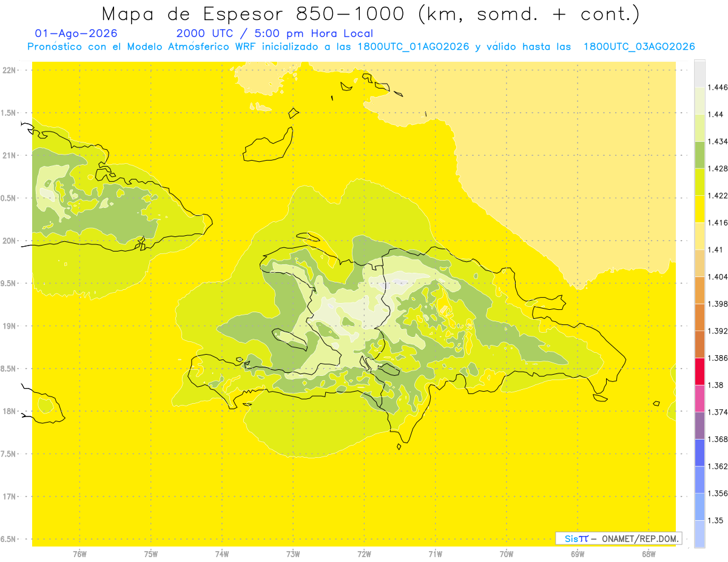Select the legend value '1.392'
The height and width of the screenshot is (562, 728).
(718, 331)
